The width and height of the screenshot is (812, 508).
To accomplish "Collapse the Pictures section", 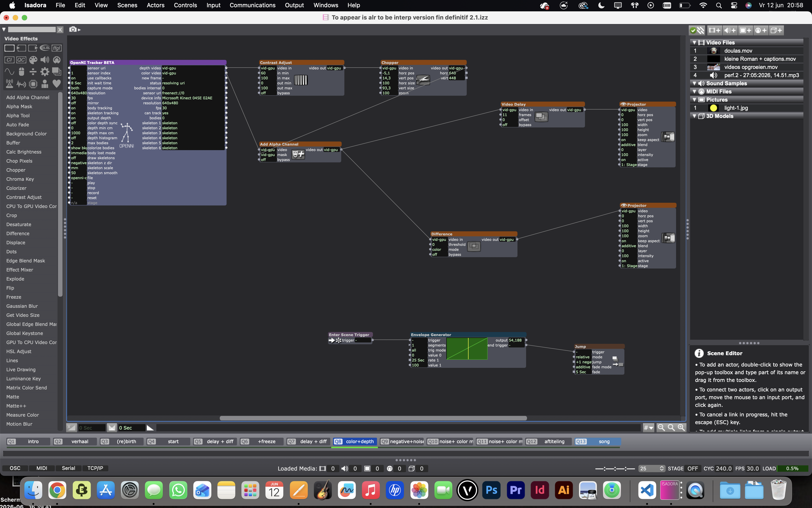I will (694, 100).
